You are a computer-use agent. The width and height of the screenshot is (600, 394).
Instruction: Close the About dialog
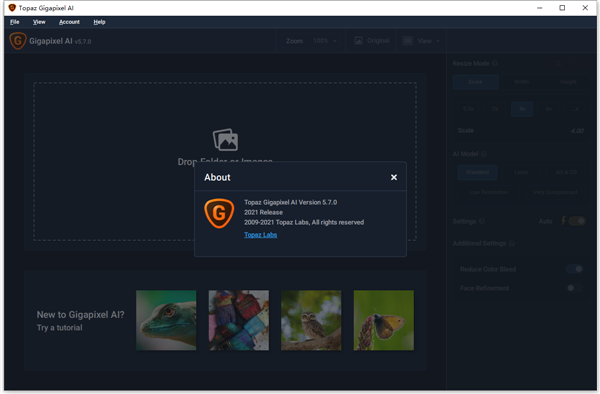394,177
